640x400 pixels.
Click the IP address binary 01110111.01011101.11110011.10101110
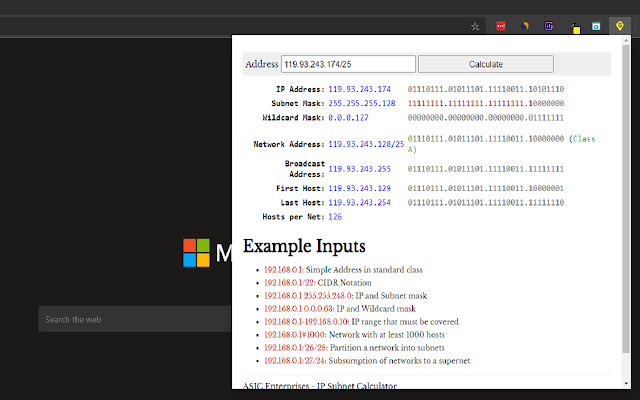(486, 89)
